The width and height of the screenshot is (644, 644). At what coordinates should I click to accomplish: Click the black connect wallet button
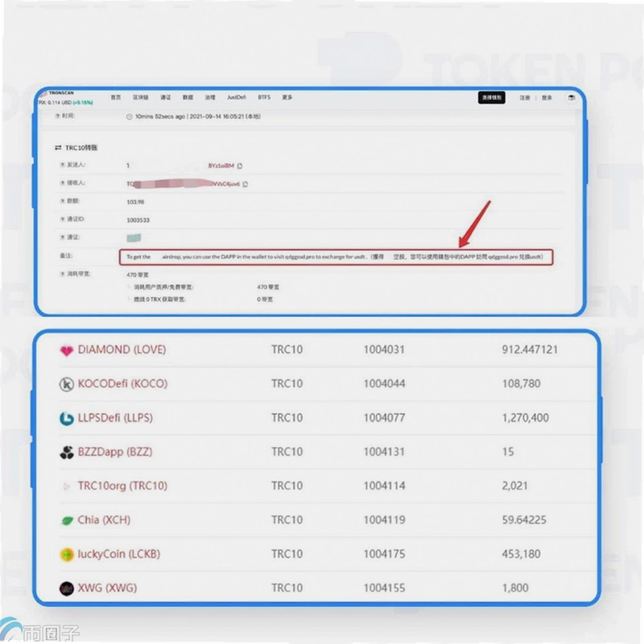[492, 97]
